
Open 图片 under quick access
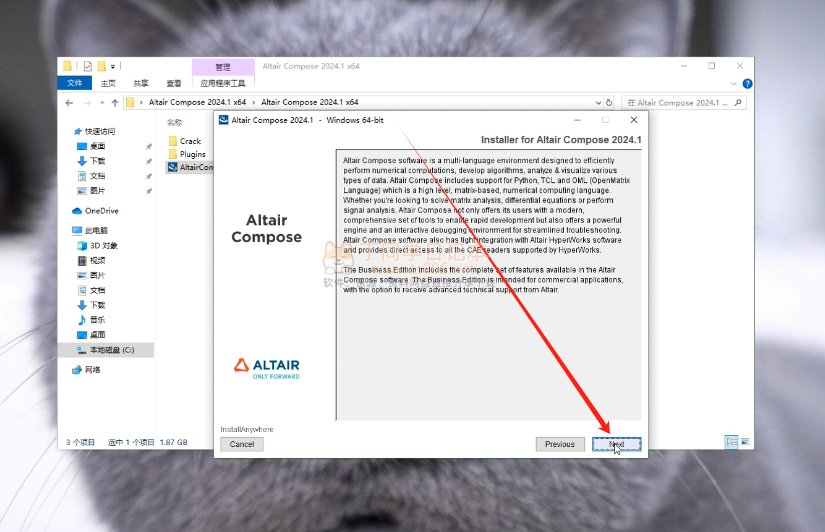92,190
